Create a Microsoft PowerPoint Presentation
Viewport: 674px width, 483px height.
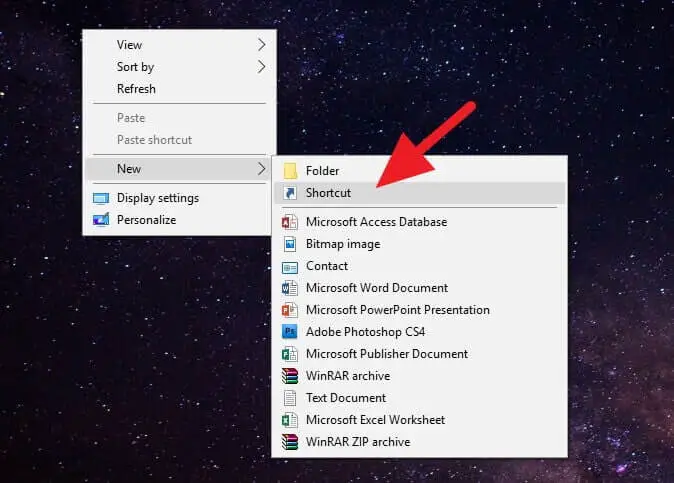[420, 310]
